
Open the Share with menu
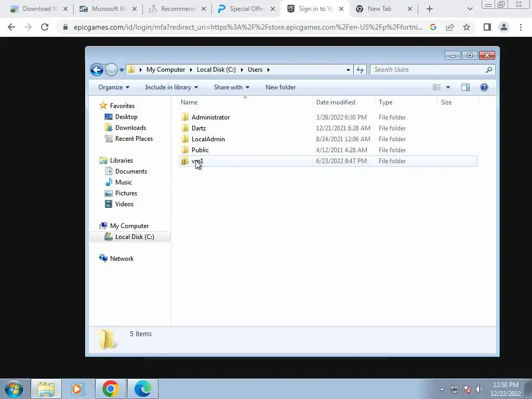[232, 87]
